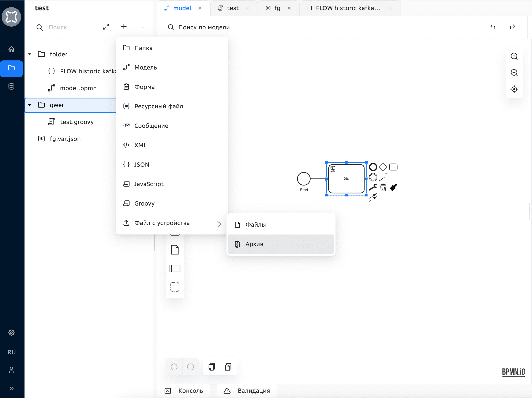Image resolution: width=532 pixels, height=398 pixels.
Task: Click the Поиск по модели field
Action: 204,27
